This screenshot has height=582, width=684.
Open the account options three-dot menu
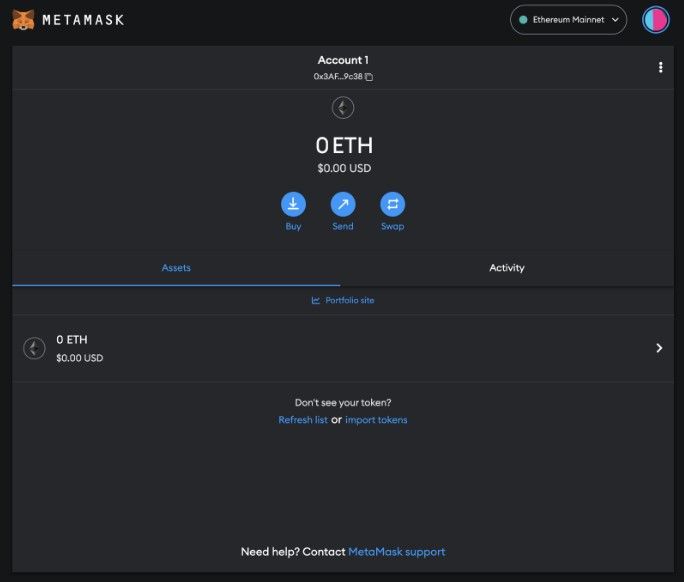(660, 67)
